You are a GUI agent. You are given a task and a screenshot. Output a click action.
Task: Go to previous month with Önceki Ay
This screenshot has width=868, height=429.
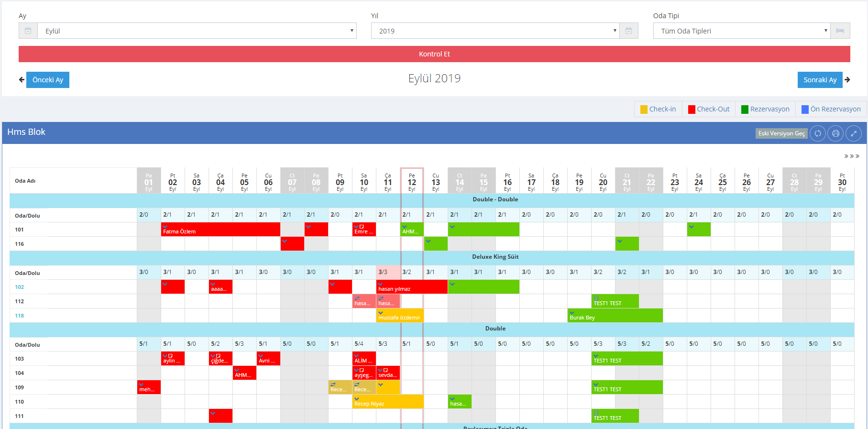tap(48, 80)
